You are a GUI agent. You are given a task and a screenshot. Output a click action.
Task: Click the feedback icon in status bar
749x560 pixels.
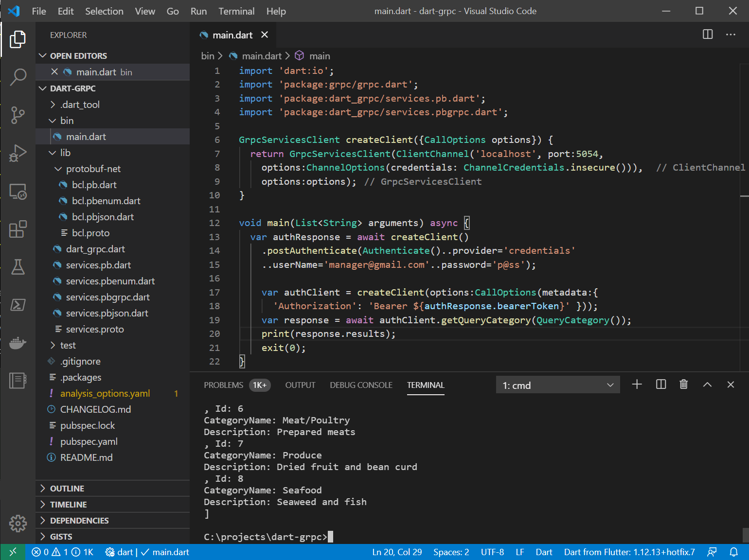[712, 552]
